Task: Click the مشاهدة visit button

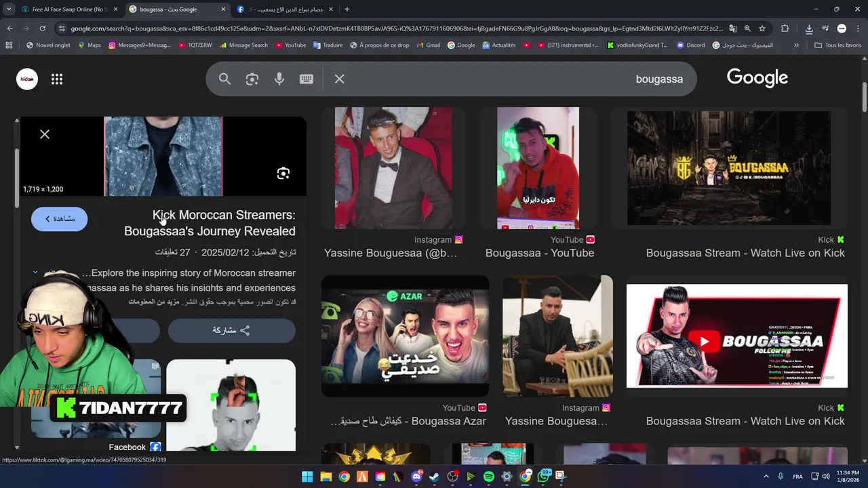Action: 60,219
